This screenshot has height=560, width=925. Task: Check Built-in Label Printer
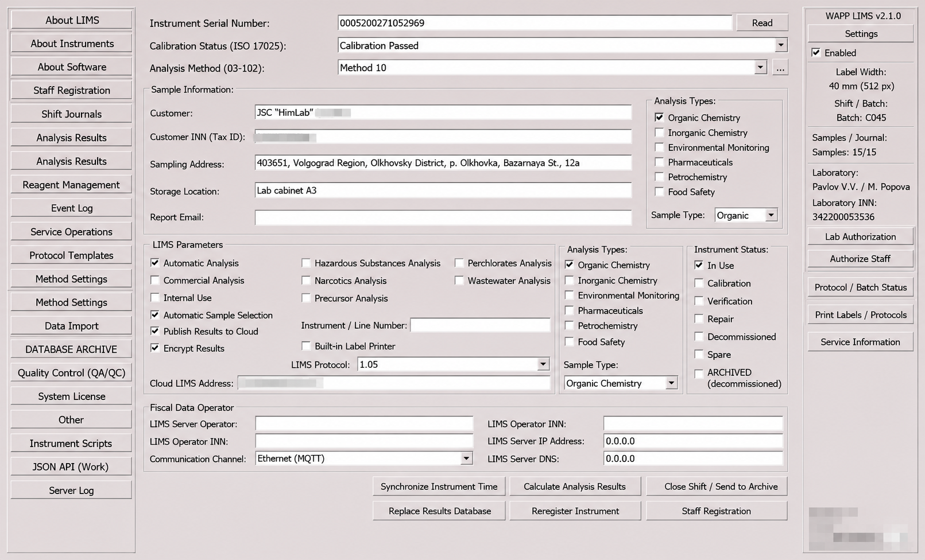306,346
